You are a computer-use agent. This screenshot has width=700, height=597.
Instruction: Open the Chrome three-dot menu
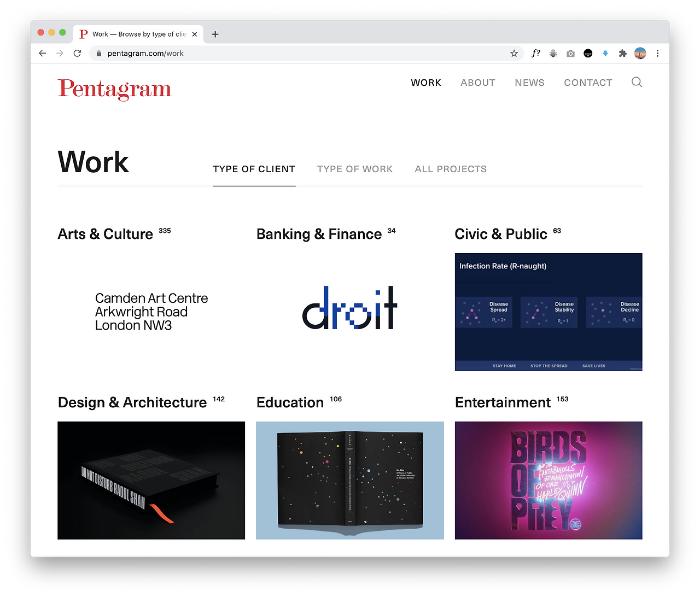tap(657, 53)
